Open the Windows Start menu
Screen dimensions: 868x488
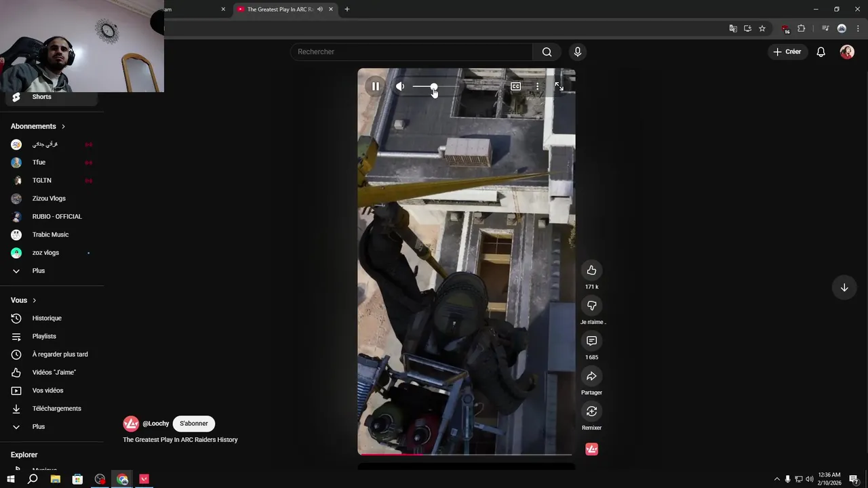11,479
